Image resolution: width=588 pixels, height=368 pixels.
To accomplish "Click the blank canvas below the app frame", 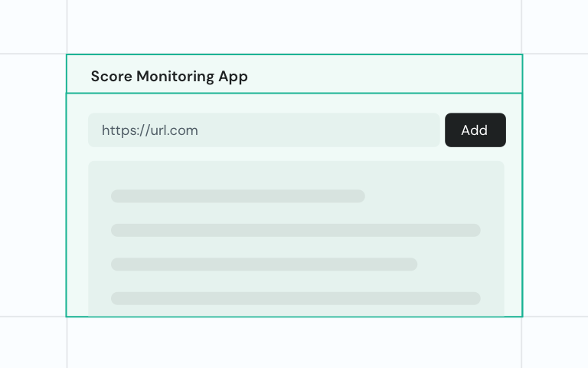I will click(x=294, y=343).
